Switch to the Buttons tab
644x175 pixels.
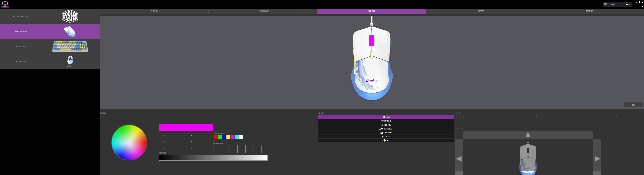[x=154, y=11]
